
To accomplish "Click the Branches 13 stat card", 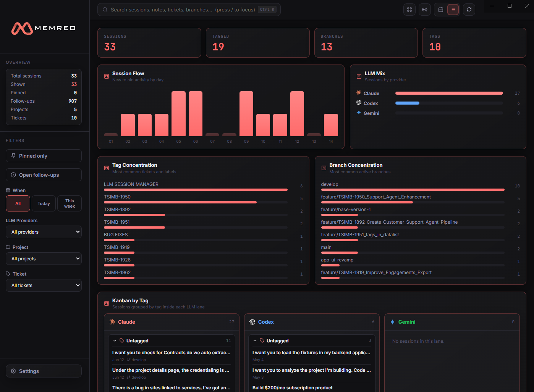I will click(x=366, y=43).
